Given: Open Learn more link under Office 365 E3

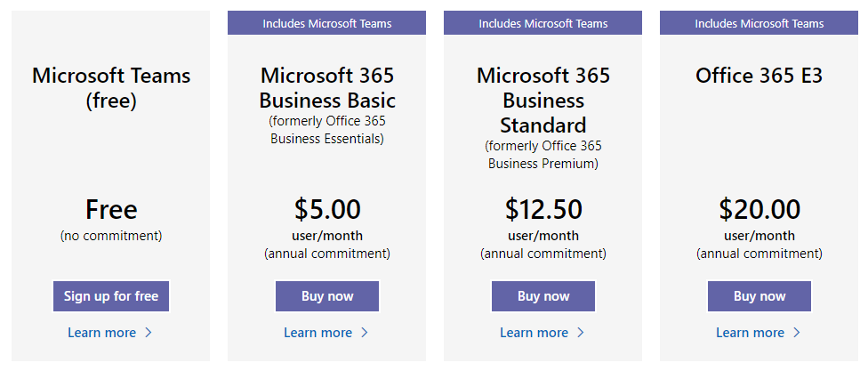Looking at the screenshot, I should [x=750, y=333].
